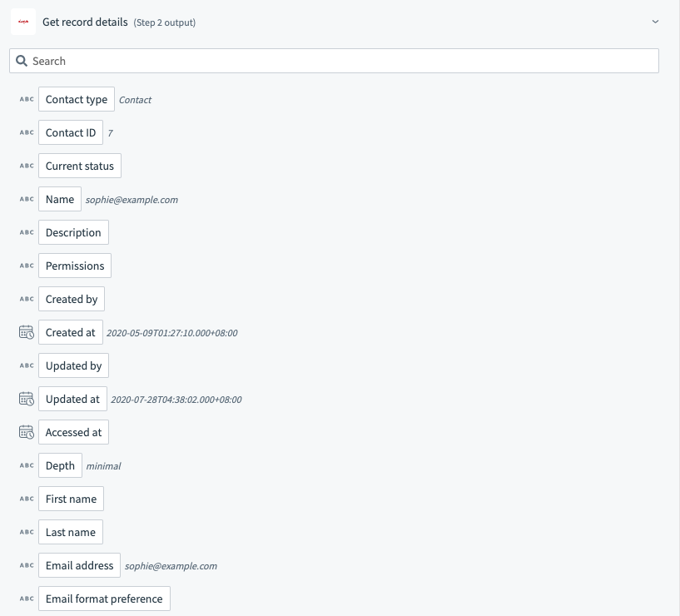The width and height of the screenshot is (680, 616).
Task: Click the red app icon beside Get record details
Action: click(x=23, y=22)
